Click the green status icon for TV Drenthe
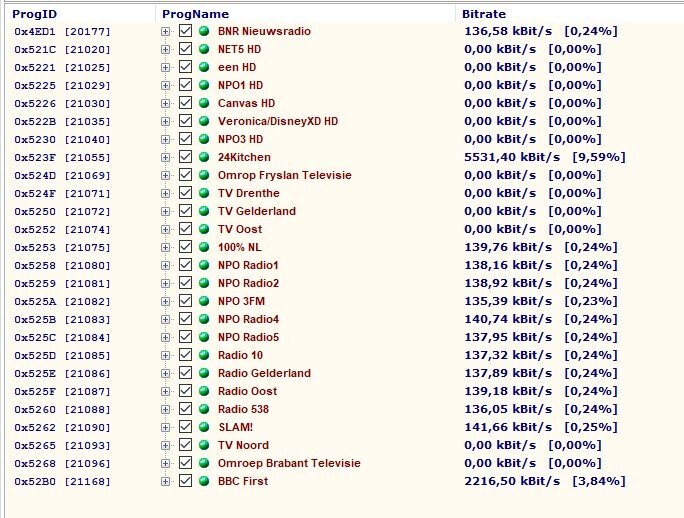Screen dimensions: 684x518 [204, 193]
